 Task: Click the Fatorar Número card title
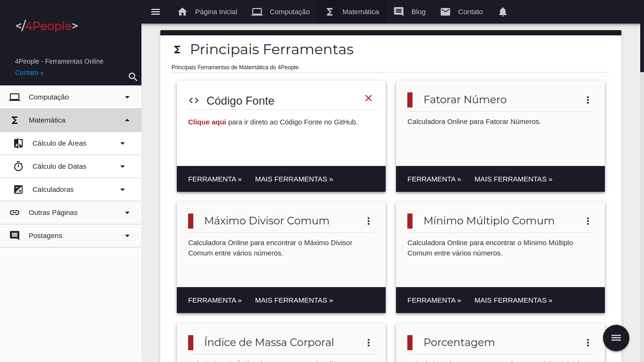pyautogui.click(x=465, y=99)
